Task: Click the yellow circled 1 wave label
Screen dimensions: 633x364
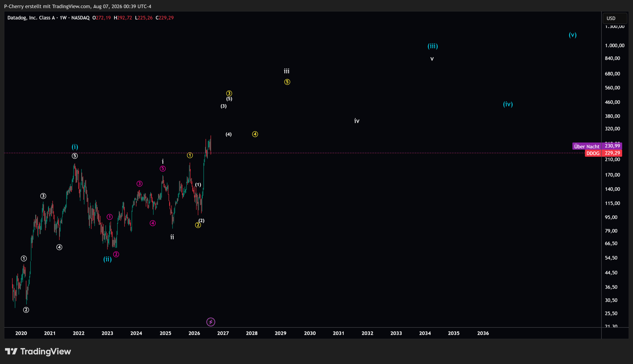Action: (x=190, y=155)
